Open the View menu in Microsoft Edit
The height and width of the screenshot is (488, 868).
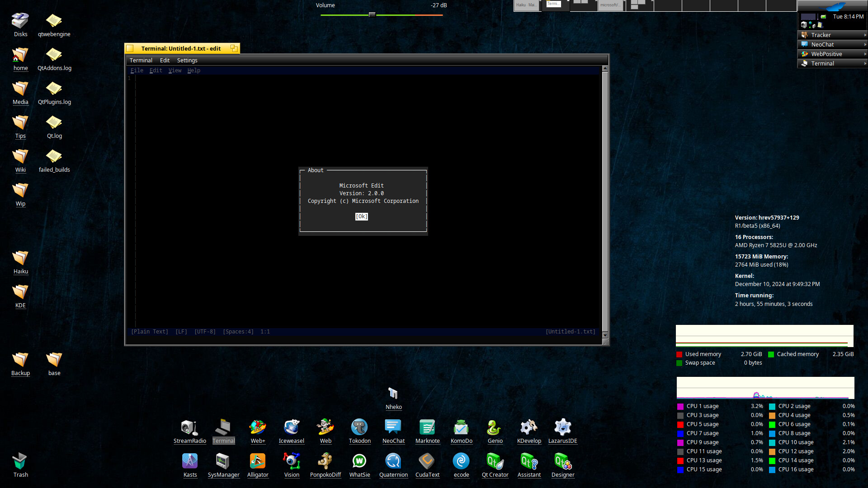point(175,70)
